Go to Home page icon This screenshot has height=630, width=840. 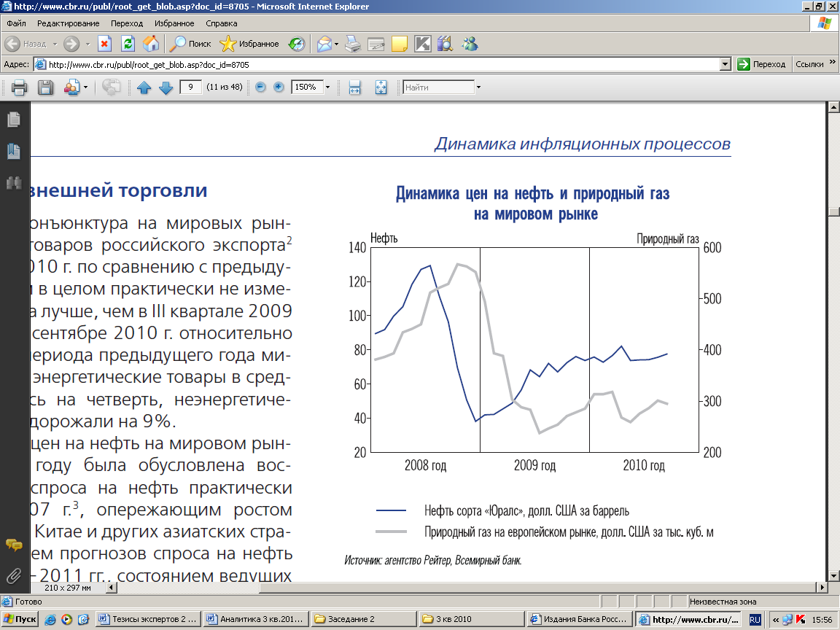click(x=151, y=44)
